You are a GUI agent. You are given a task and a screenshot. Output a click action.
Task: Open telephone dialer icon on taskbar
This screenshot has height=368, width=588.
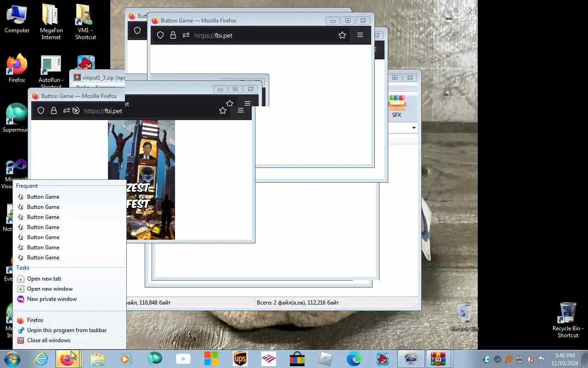pyautogui.click(x=411, y=359)
